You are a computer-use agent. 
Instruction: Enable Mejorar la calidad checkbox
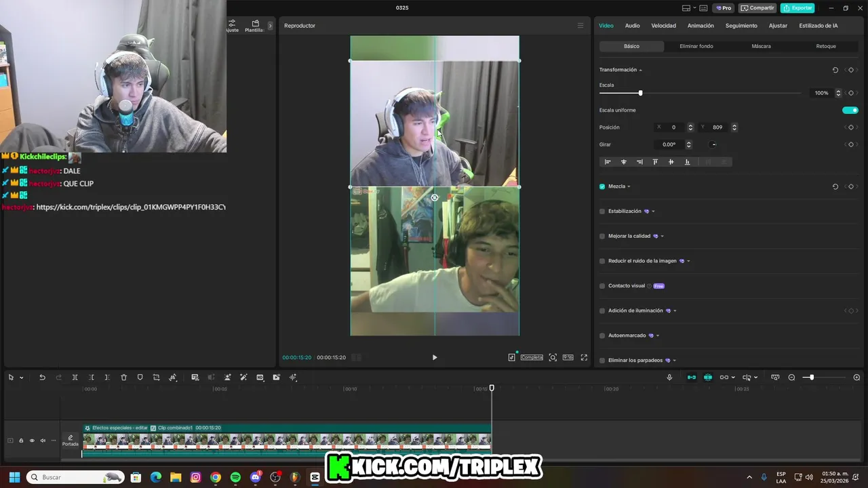click(x=602, y=236)
